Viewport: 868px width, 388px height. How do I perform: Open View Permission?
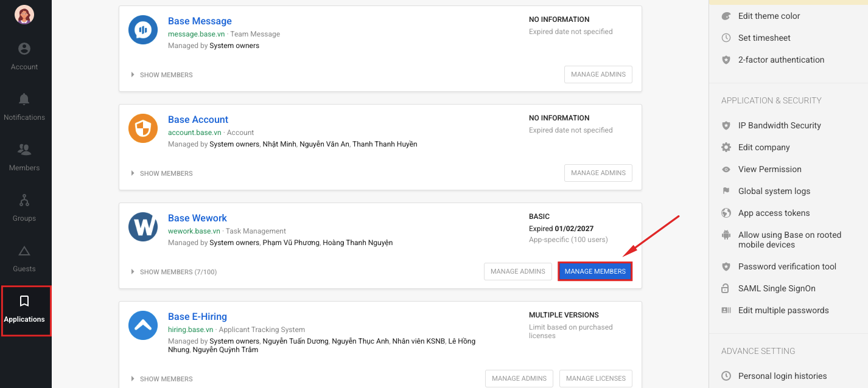[770, 169]
